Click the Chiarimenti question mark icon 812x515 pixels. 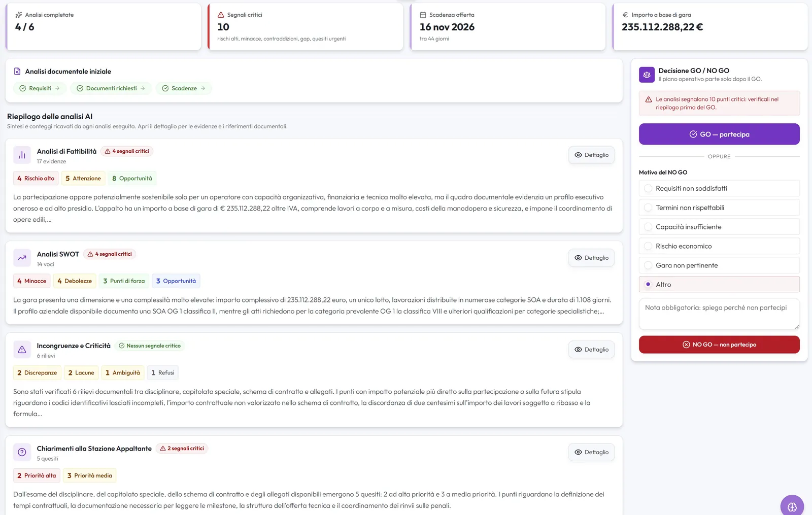coord(22,452)
